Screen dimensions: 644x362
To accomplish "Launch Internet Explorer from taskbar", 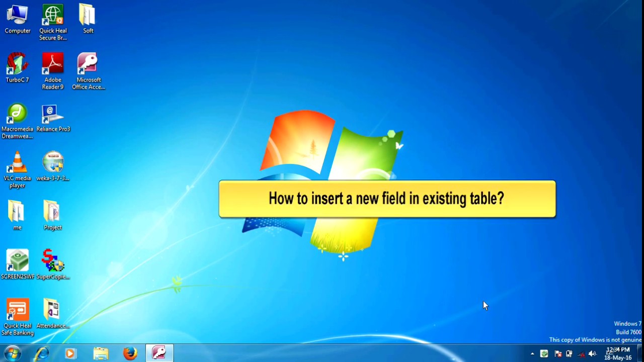I will [41, 353].
